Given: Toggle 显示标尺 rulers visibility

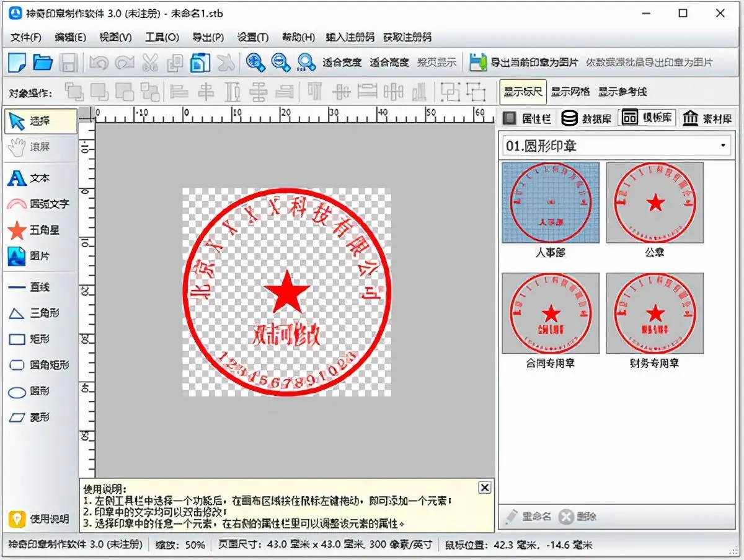Looking at the screenshot, I should 525,92.
